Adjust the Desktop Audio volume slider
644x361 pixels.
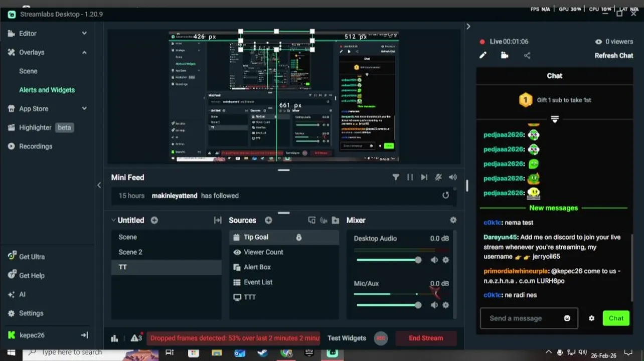click(x=389, y=260)
